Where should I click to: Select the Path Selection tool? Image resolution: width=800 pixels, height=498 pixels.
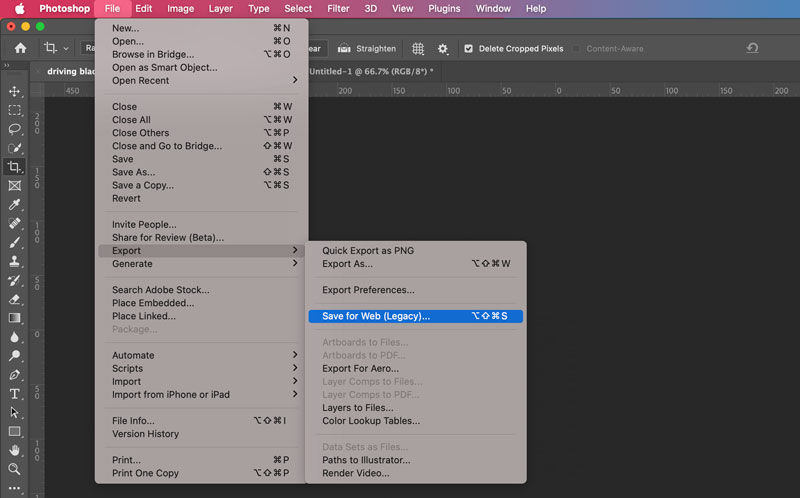click(14, 412)
